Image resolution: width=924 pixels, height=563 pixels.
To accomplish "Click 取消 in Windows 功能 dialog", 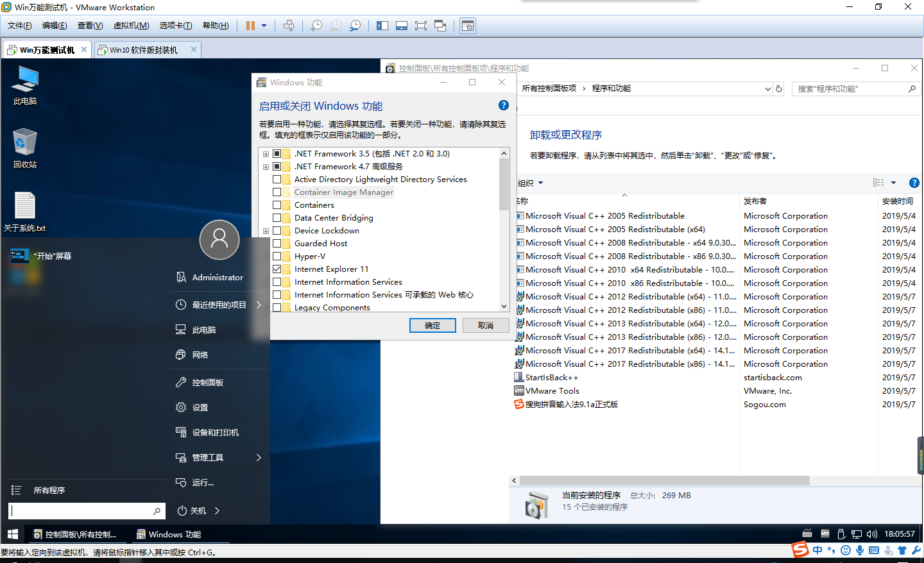I will (486, 326).
